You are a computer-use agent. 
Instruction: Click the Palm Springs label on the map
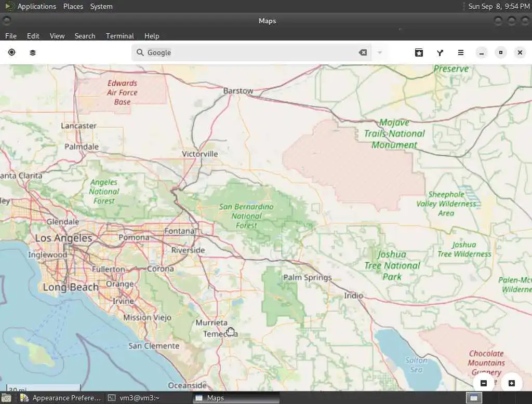click(x=308, y=277)
